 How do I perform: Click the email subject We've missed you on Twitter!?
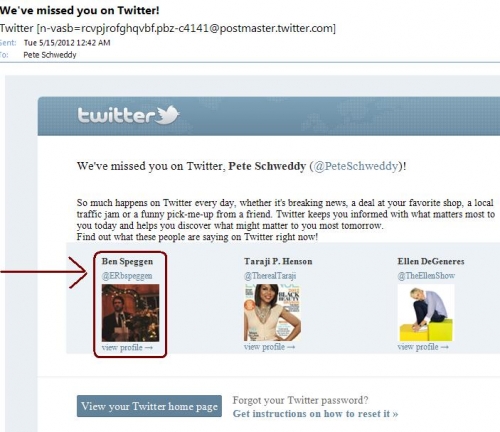[80, 10]
